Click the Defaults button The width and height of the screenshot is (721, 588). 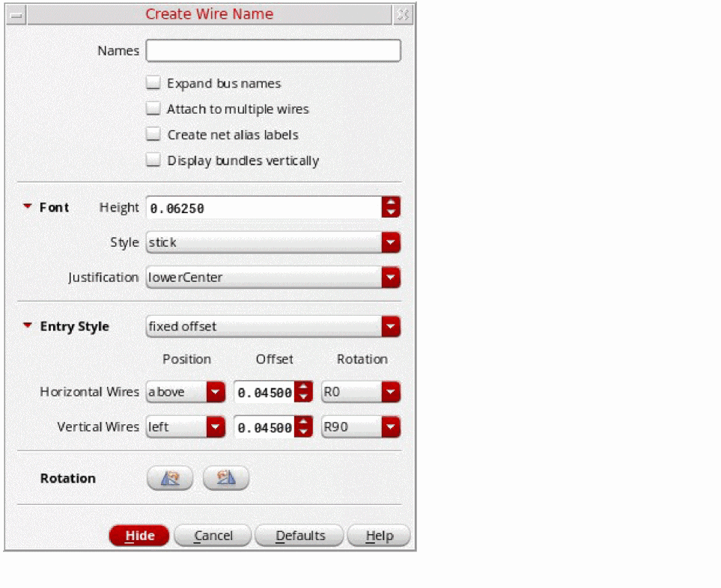[x=299, y=536]
